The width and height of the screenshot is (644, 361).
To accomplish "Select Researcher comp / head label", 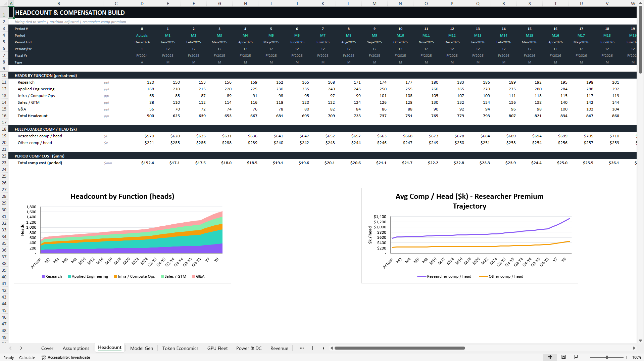I will coord(40,136).
